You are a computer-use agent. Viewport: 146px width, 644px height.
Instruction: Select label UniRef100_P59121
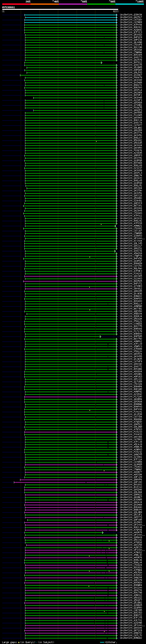point(131,321)
